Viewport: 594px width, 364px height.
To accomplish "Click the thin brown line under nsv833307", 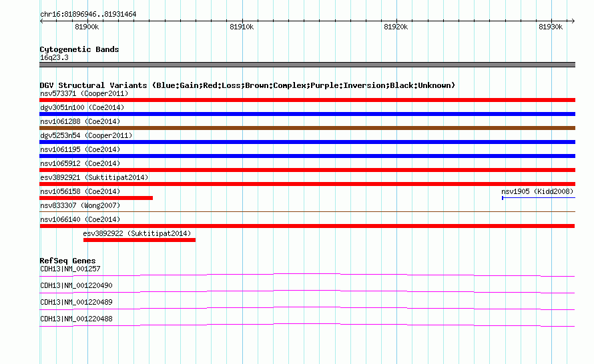I will (x=307, y=212).
